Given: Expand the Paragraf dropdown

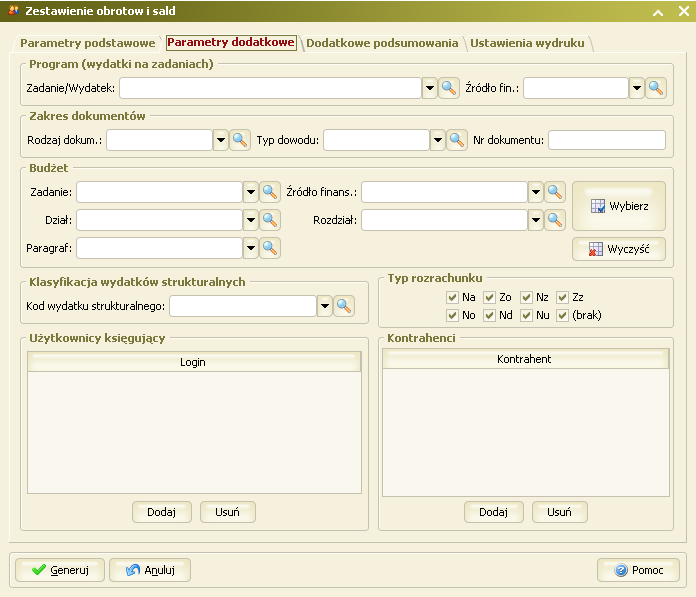Looking at the screenshot, I should click(x=251, y=248).
